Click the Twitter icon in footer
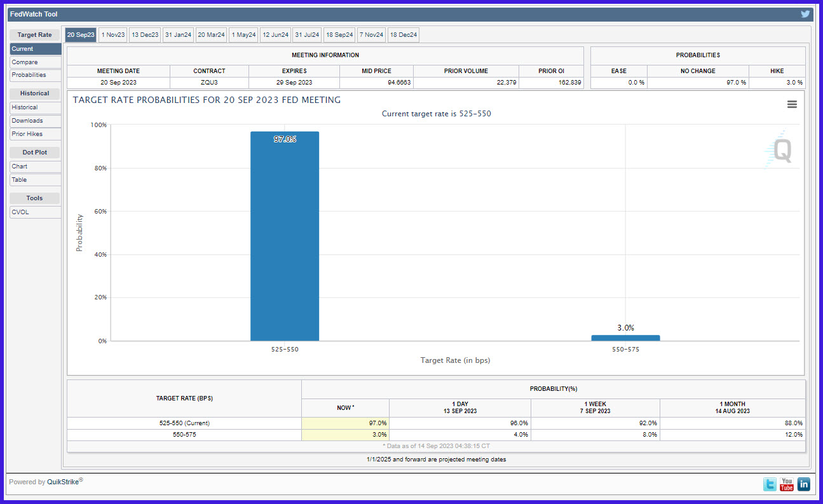Image resolution: width=823 pixels, height=504 pixels. [x=770, y=484]
